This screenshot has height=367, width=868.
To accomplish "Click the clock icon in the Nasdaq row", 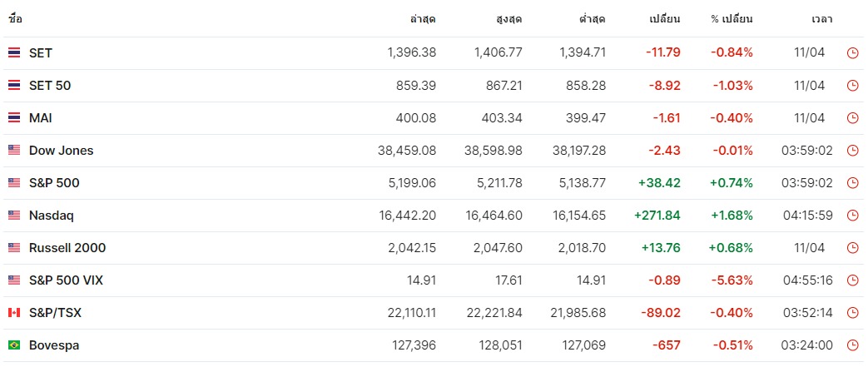I will point(852,216).
